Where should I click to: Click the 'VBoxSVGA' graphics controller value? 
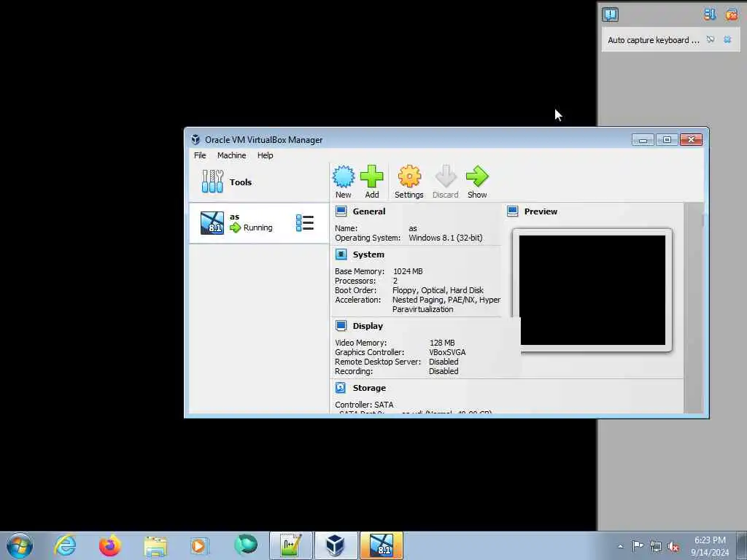pyautogui.click(x=447, y=352)
